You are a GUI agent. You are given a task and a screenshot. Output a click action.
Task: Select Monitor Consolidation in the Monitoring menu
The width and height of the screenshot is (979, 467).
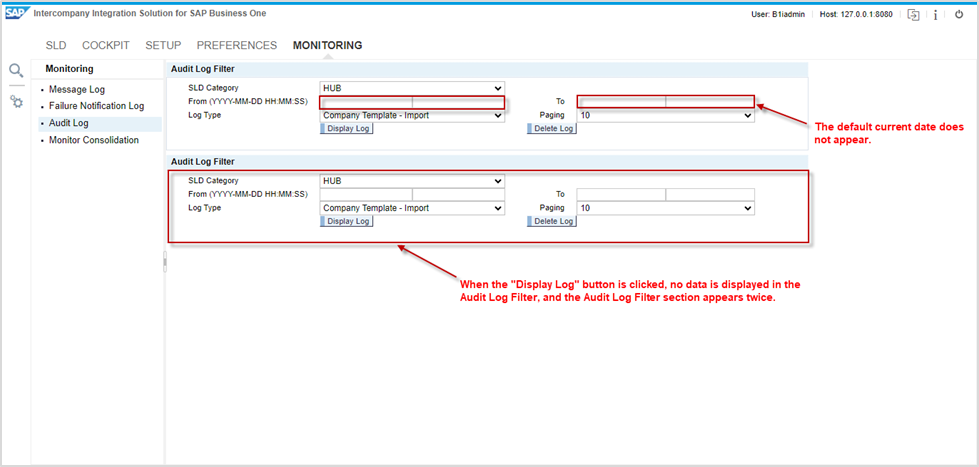94,140
